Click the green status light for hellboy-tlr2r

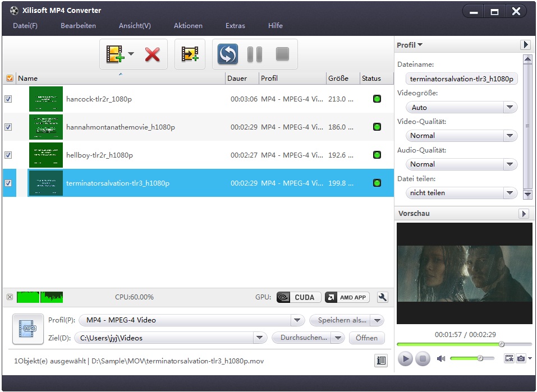377,155
